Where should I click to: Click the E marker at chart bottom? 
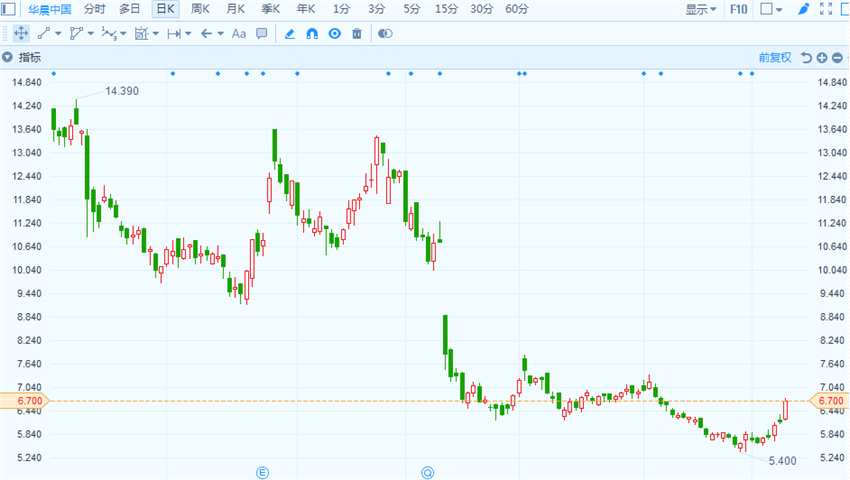[x=262, y=473]
